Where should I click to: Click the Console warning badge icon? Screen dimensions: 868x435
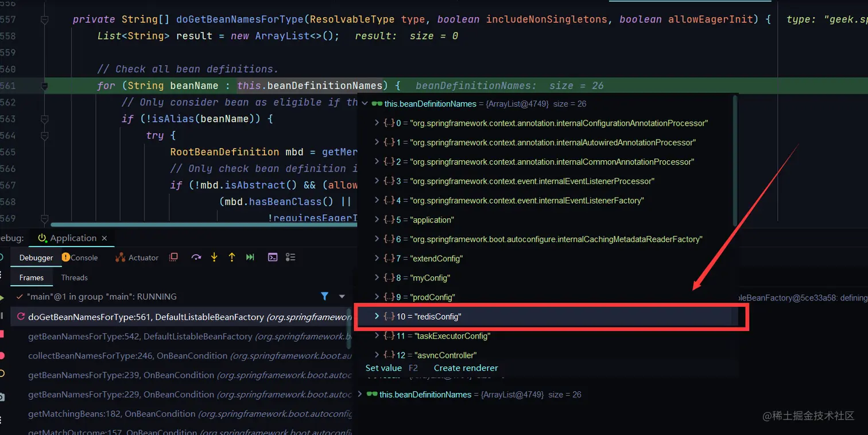click(x=65, y=257)
